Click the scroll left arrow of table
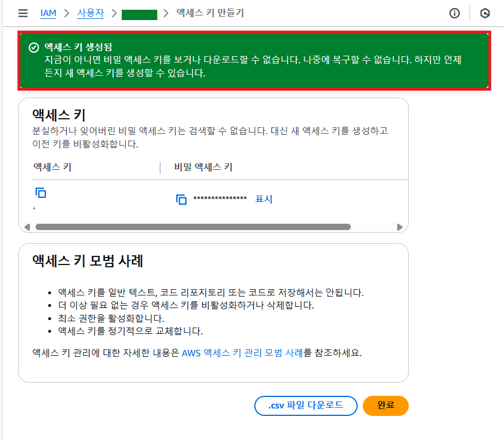The height and width of the screenshot is (440, 504). pos(28,227)
